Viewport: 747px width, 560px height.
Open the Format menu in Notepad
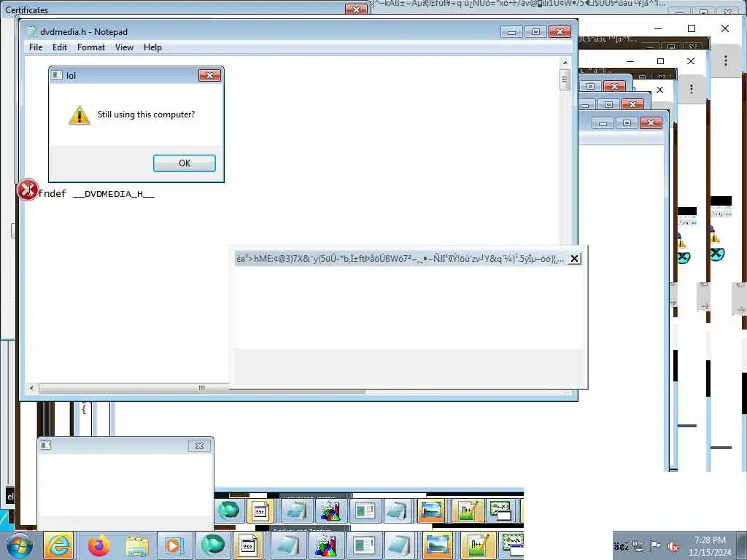pos(91,47)
